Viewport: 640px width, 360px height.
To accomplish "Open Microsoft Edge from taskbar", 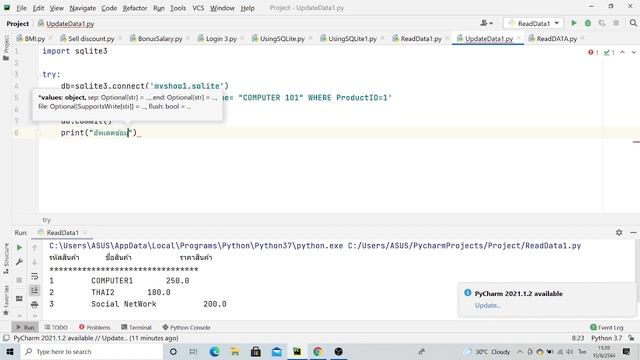I will pos(214,351).
